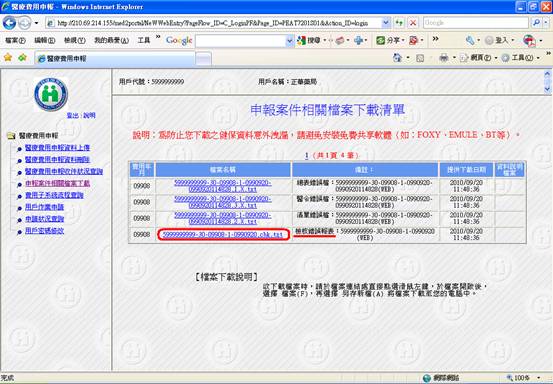Image resolution: width=553 pixels, height=384 pixels.
Task: Click the empty New Tab button
Action: (203, 59)
